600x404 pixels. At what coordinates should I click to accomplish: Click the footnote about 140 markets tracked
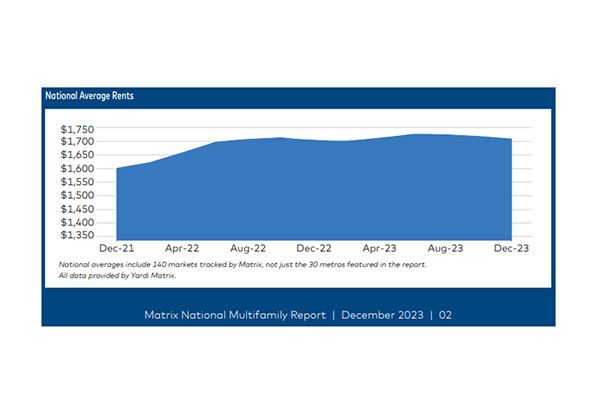click(x=242, y=264)
